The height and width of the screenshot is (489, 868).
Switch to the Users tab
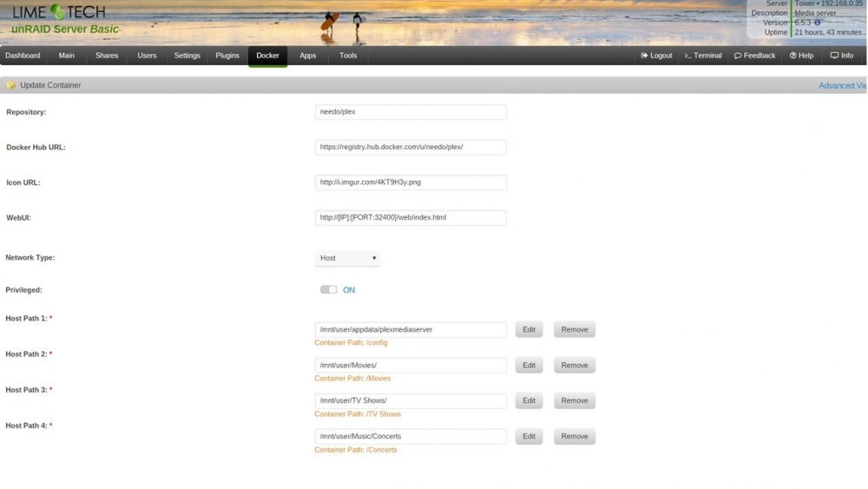point(147,56)
